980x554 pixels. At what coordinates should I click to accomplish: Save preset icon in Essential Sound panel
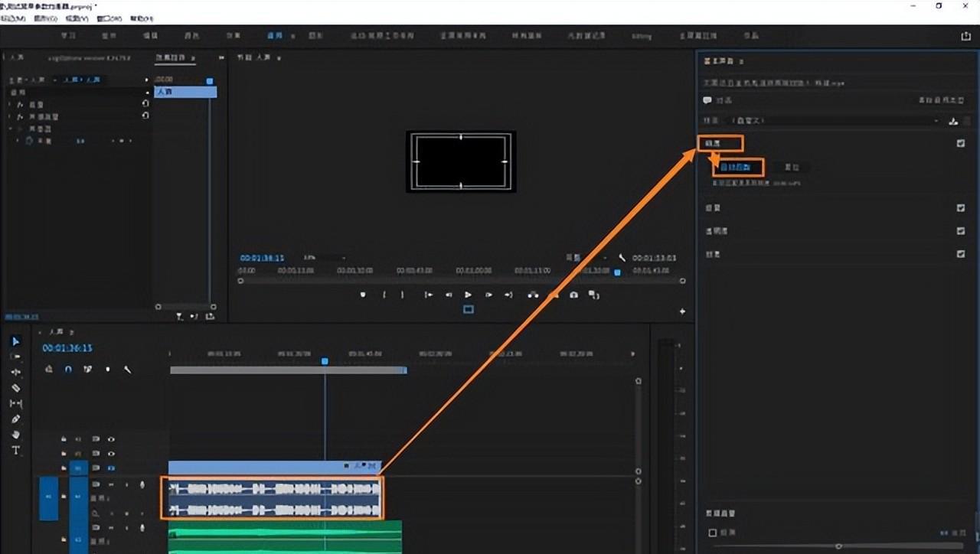click(953, 121)
